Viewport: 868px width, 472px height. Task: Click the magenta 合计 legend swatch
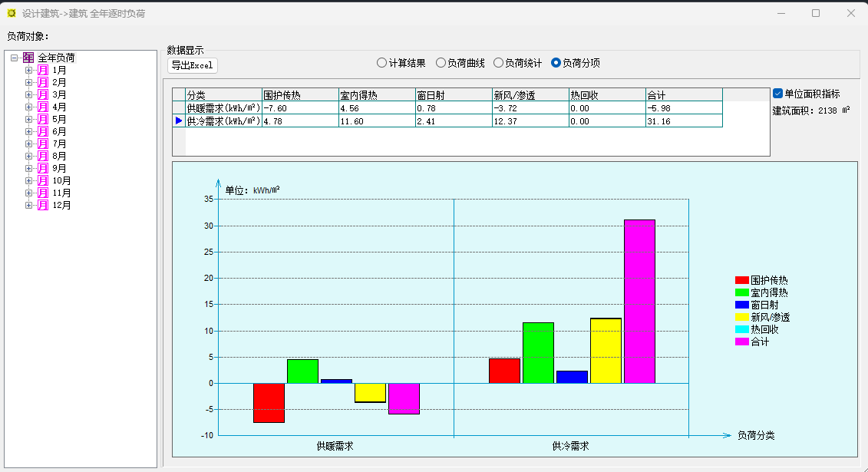pos(741,342)
